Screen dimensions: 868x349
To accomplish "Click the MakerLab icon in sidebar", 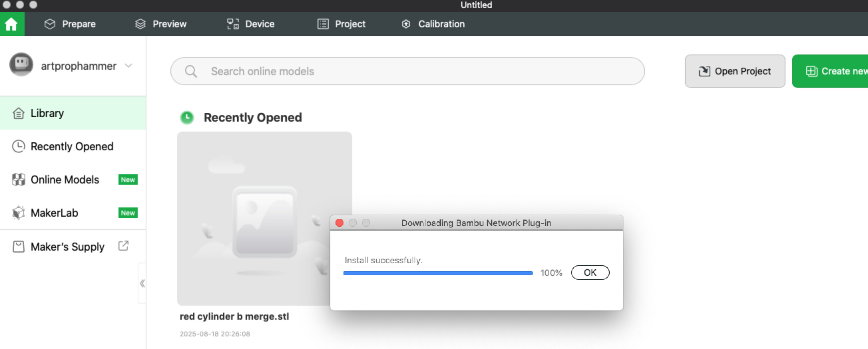I will point(18,213).
